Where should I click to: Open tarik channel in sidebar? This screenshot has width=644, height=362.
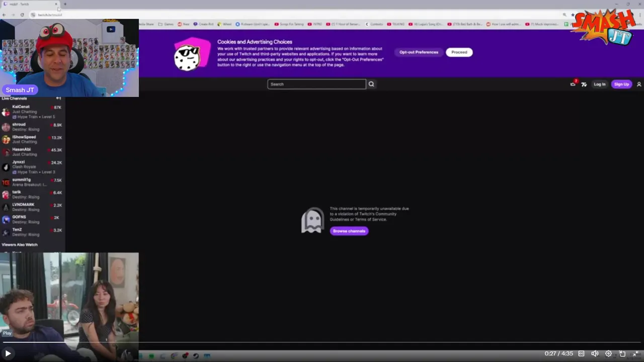coord(33,195)
